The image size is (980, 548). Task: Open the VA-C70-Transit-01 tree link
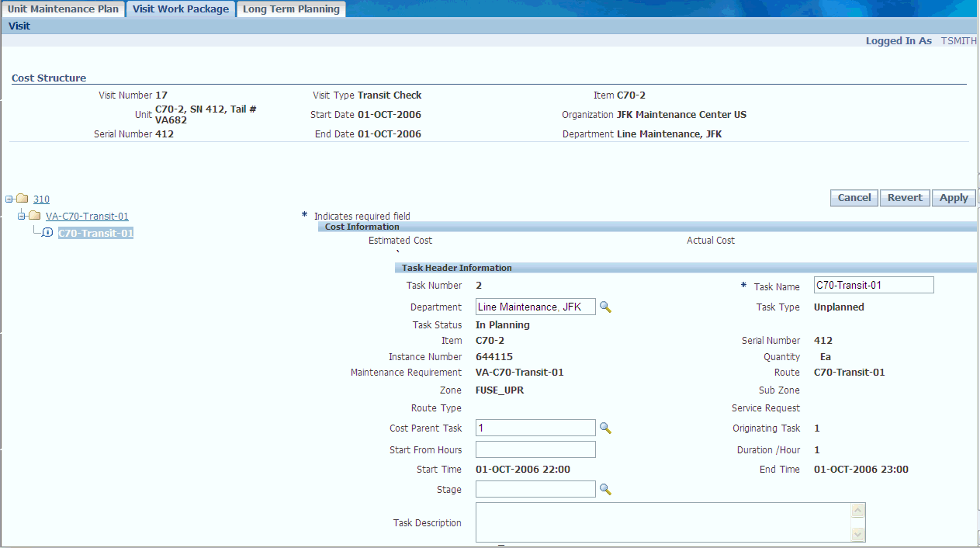[x=87, y=217]
